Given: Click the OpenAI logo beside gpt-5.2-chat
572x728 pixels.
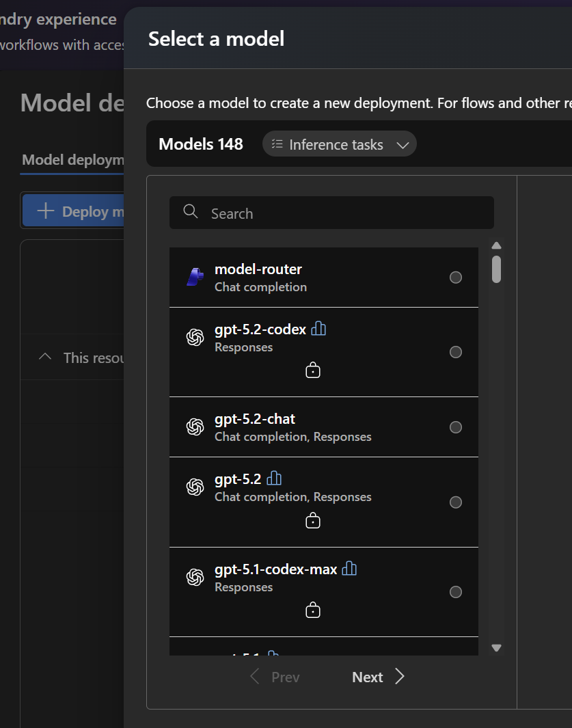Looking at the screenshot, I should tap(195, 427).
